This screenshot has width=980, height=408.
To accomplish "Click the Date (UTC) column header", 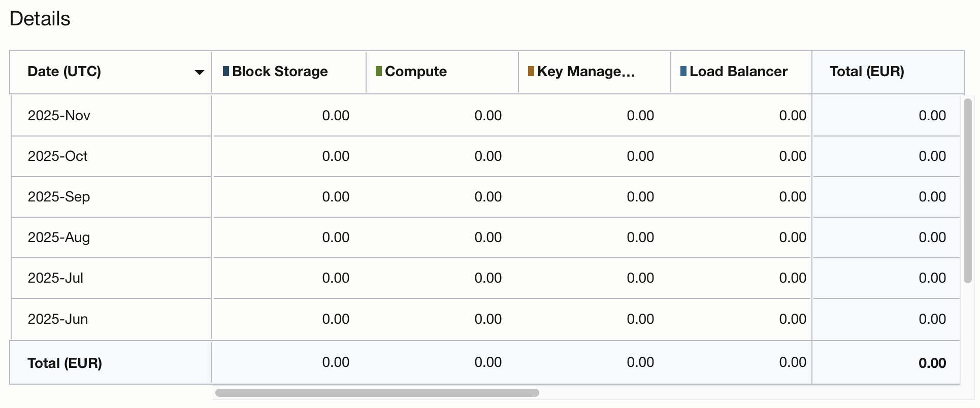I will coord(110,72).
